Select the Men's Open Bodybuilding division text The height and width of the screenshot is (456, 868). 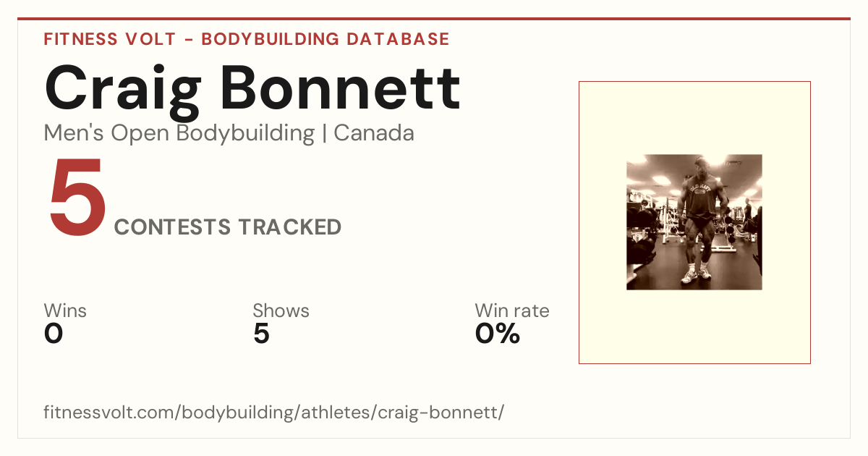(x=179, y=133)
